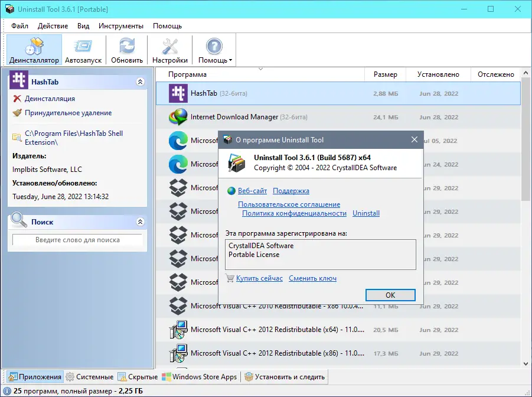Open the Файл menu
Screen dimensions: 532x397
coord(19,26)
